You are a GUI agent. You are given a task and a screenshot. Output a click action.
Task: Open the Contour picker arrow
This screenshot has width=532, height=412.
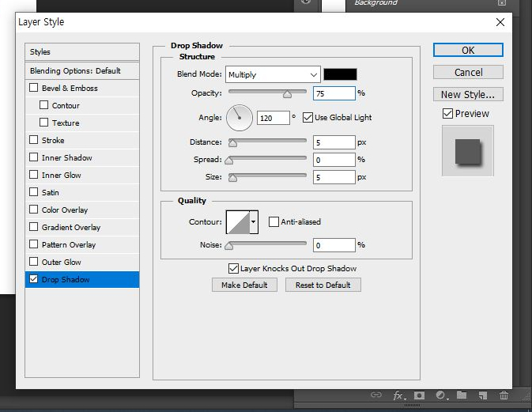[254, 222]
